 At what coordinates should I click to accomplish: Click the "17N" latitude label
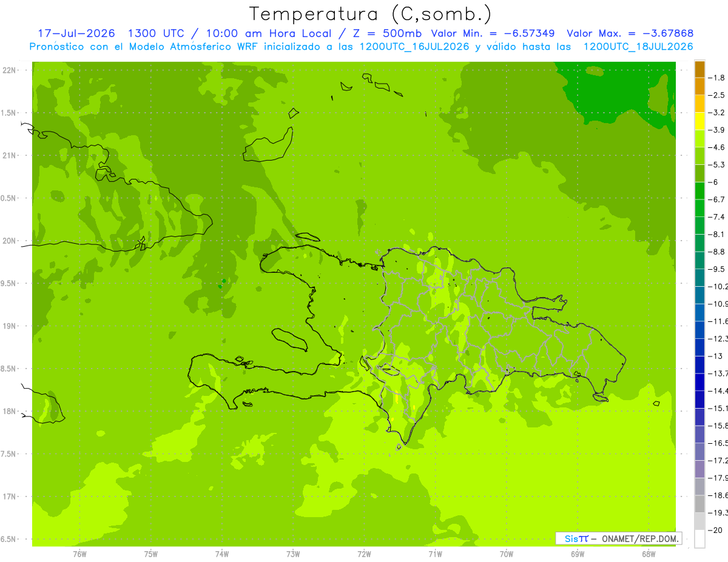click(10, 497)
